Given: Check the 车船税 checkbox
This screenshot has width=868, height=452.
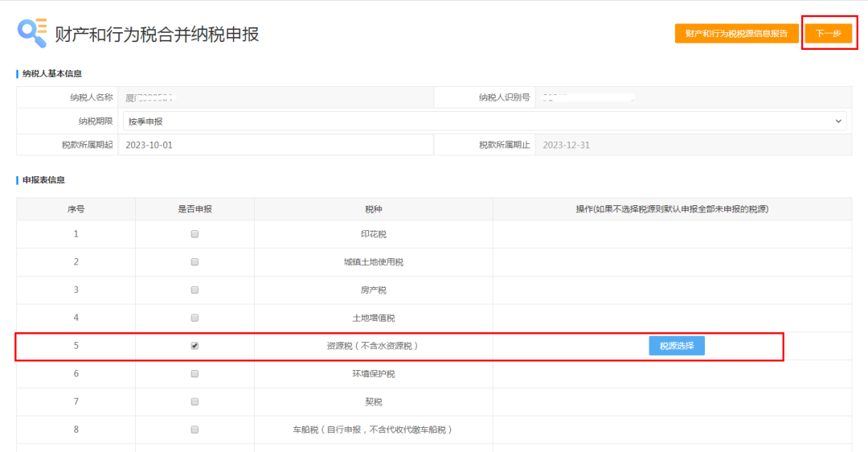Looking at the screenshot, I should point(194,429).
